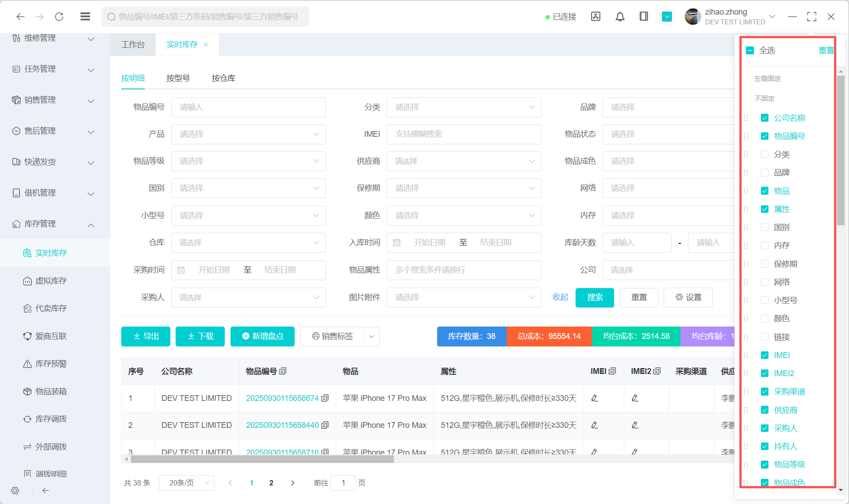Click the translate icon in header

[x=595, y=17]
